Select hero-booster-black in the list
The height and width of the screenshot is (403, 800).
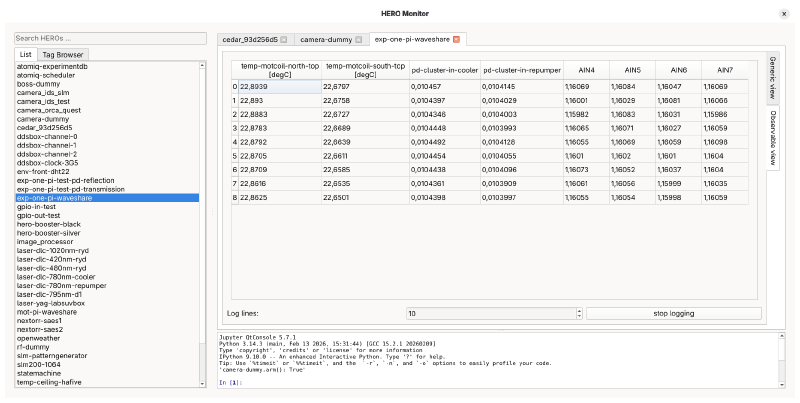tap(107, 224)
